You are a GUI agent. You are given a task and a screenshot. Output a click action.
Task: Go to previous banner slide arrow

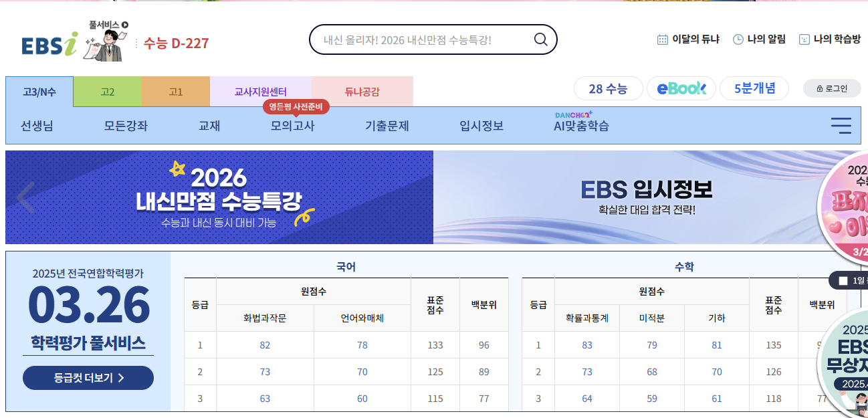click(25, 197)
